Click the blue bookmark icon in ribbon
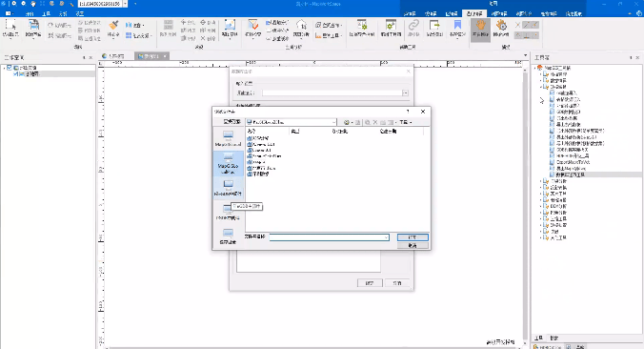644x349 pixels. (x=457, y=25)
